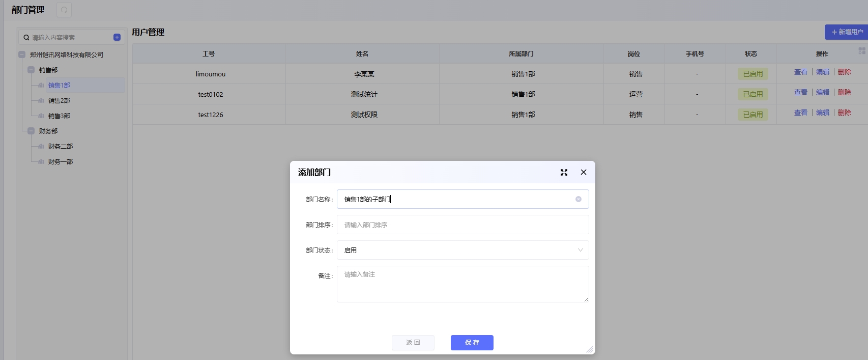Click 编辑 link for limoumou row
Viewport: 868px width, 360px height.
822,72
